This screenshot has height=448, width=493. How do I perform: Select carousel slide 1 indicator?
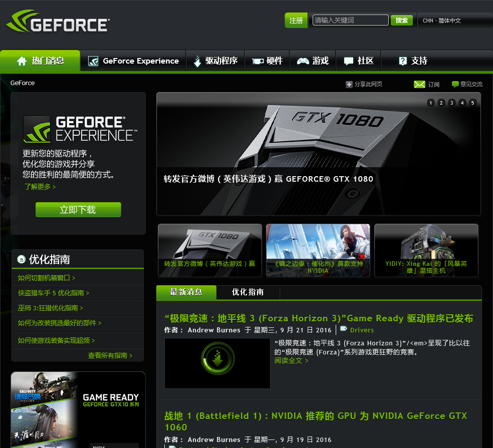coord(431,103)
